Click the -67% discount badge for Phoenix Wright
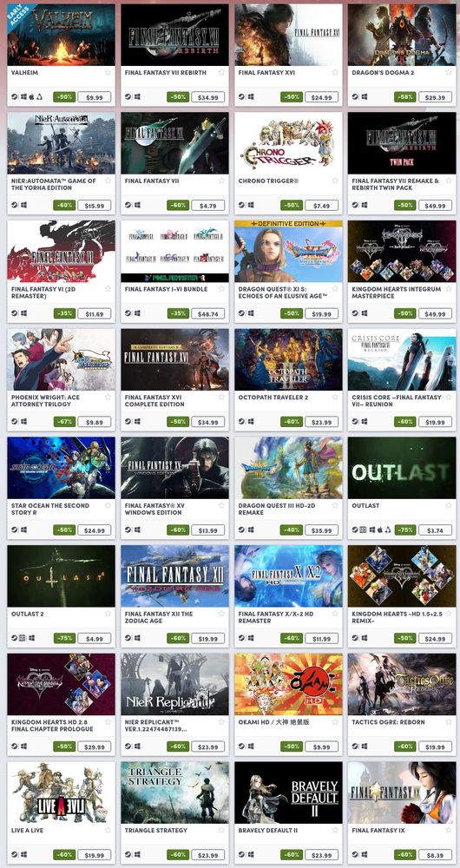 (64, 422)
